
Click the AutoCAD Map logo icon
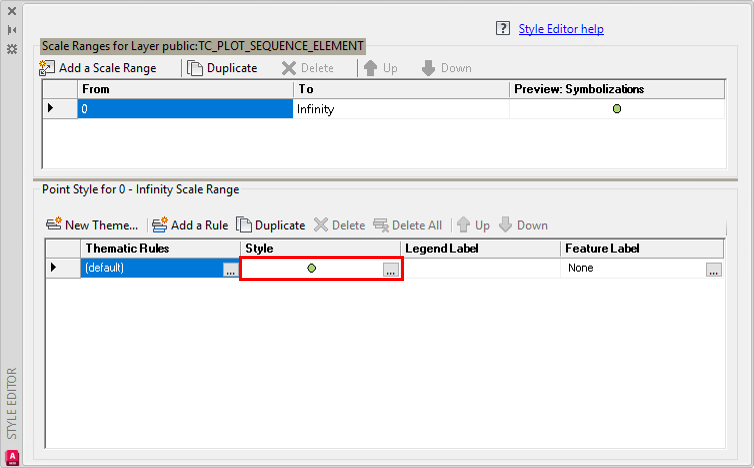12,457
